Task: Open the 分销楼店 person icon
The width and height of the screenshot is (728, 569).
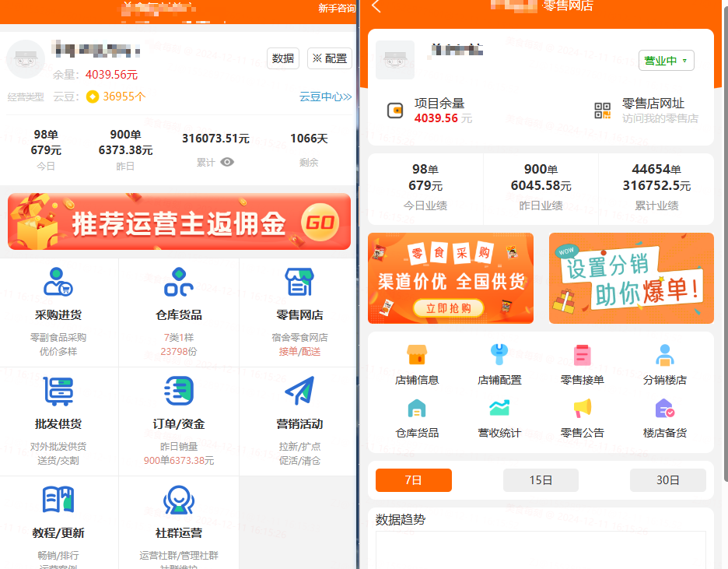Action: click(665, 355)
